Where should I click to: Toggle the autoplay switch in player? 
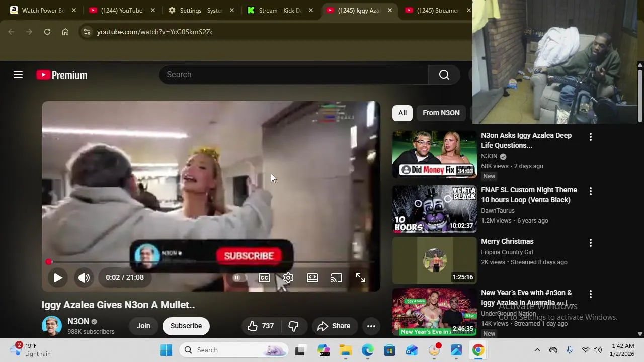pos(236,278)
